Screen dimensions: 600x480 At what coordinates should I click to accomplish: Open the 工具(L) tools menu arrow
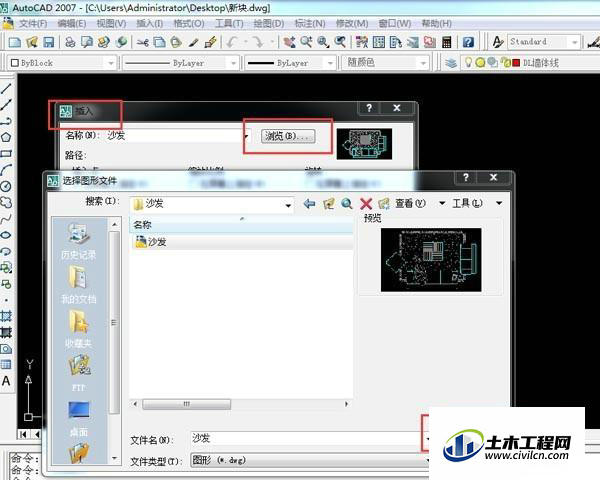click(499, 203)
